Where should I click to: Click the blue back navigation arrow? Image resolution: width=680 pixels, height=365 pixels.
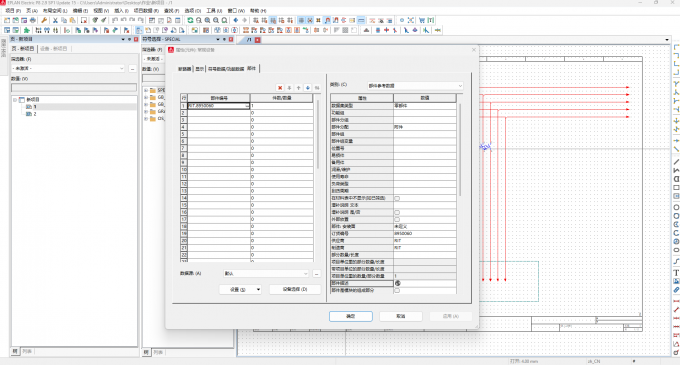(235, 20)
